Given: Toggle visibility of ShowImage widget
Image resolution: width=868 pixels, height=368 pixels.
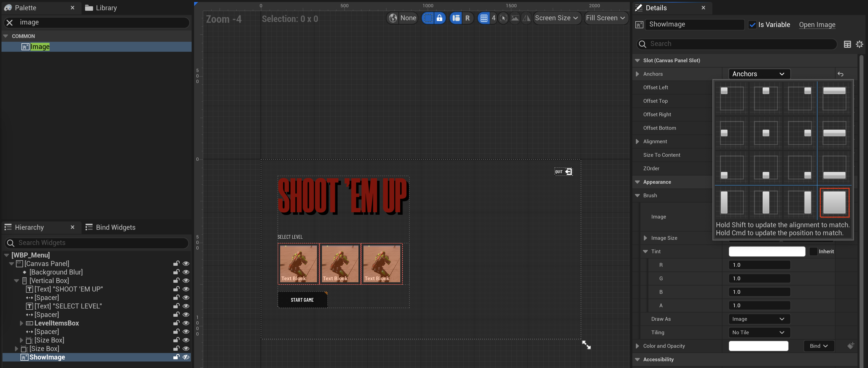Looking at the screenshot, I should (x=186, y=357).
